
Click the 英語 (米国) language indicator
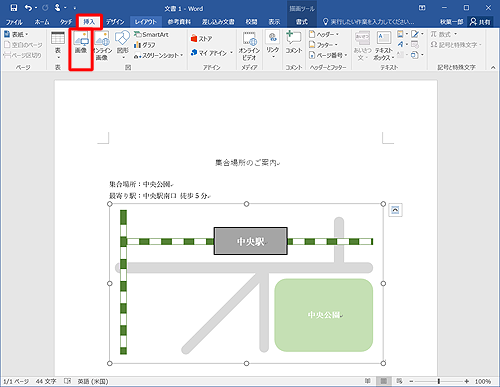click(x=93, y=381)
